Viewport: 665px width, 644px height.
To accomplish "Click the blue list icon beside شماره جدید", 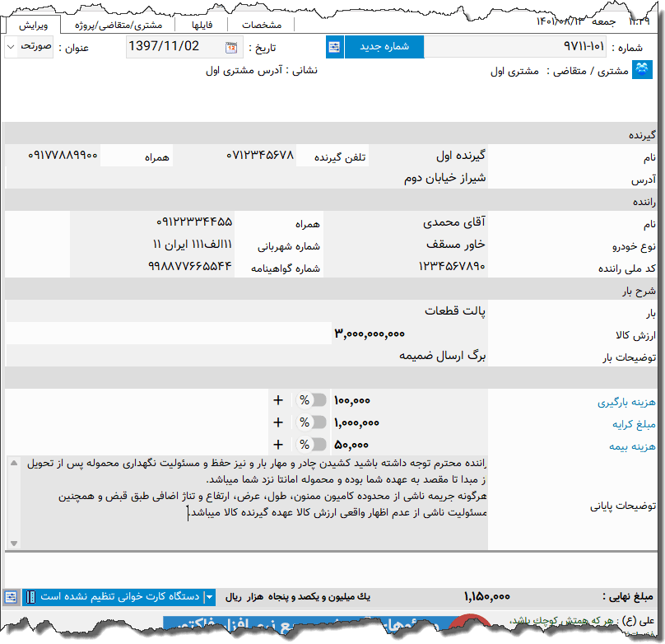I will 335,47.
